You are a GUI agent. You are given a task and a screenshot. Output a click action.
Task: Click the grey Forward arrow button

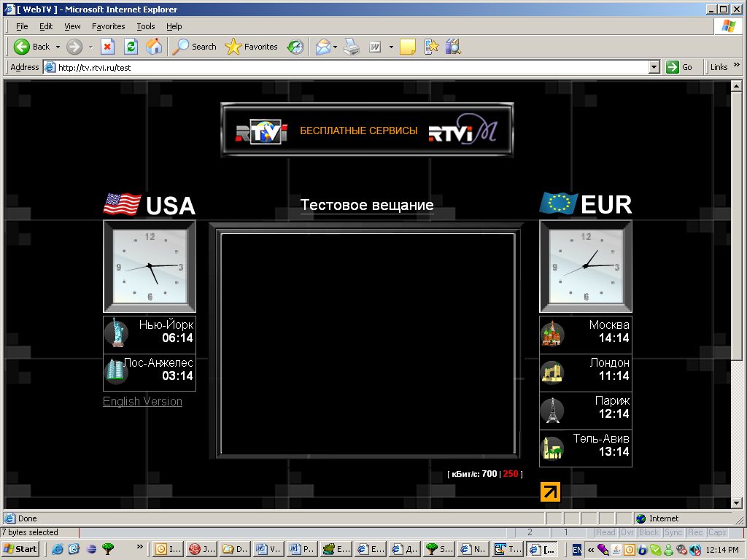pyautogui.click(x=74, y=47)
